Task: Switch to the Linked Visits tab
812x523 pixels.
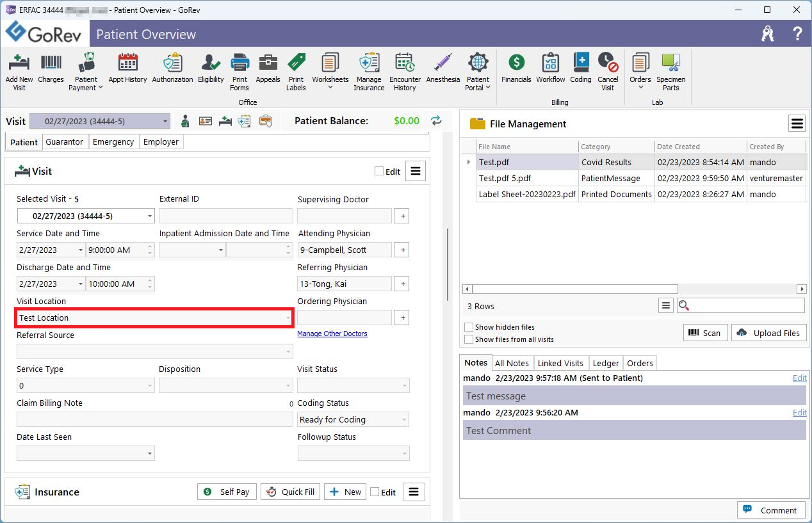Action: pos(560,363)
